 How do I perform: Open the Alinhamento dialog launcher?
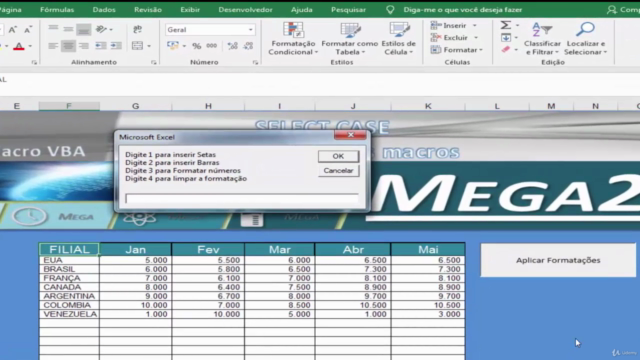(x=153, y=62)
